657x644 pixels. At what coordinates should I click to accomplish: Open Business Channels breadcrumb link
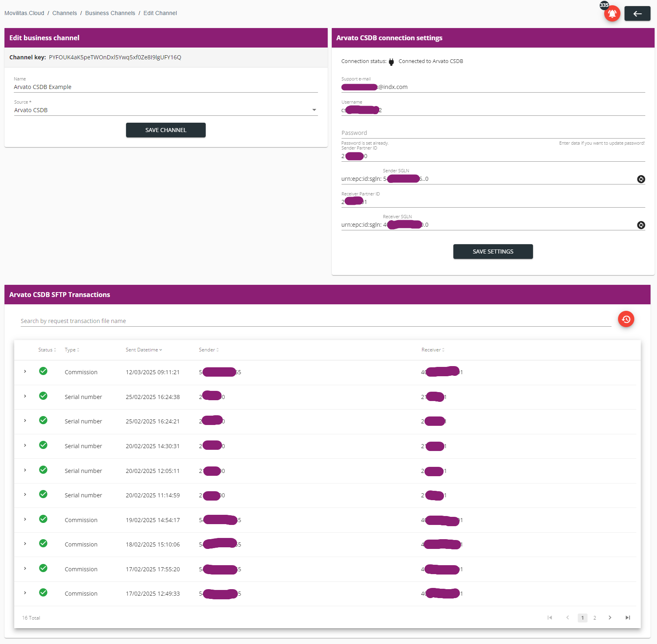(110, 13)
